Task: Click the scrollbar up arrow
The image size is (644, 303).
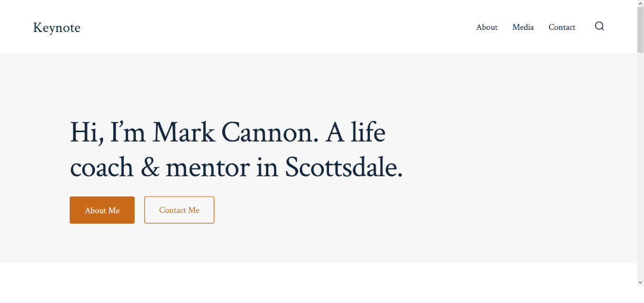Action: [640, 4]
